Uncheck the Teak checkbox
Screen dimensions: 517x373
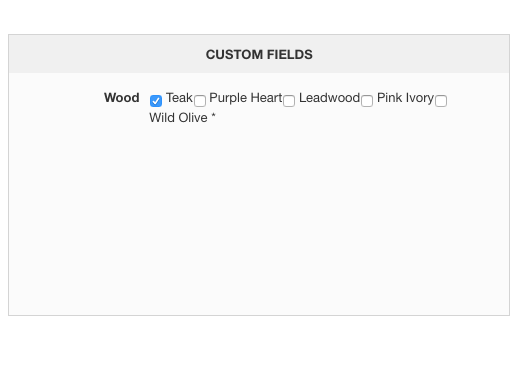156,101
